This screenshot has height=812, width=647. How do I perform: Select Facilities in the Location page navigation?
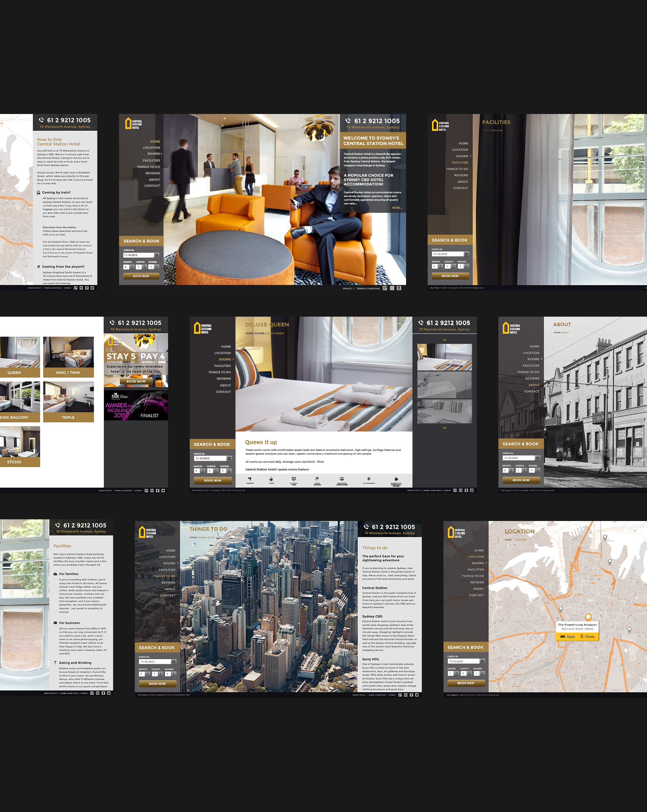point(476,570)
